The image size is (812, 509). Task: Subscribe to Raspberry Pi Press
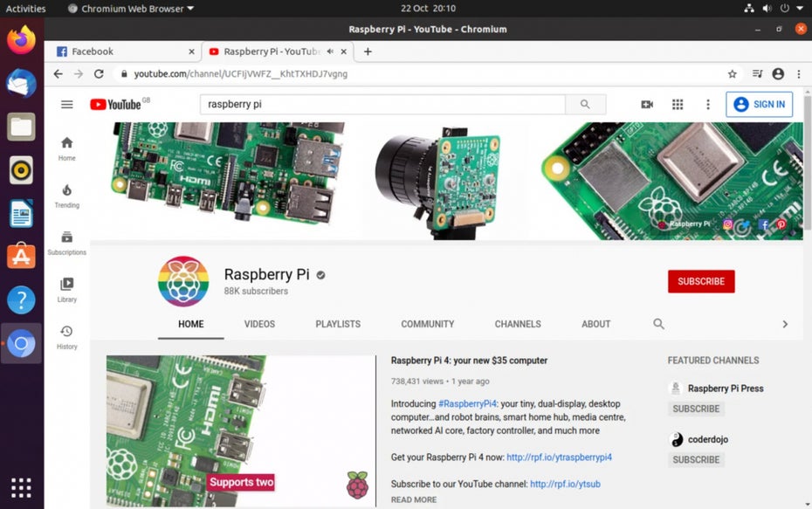(x=696, y=409)
